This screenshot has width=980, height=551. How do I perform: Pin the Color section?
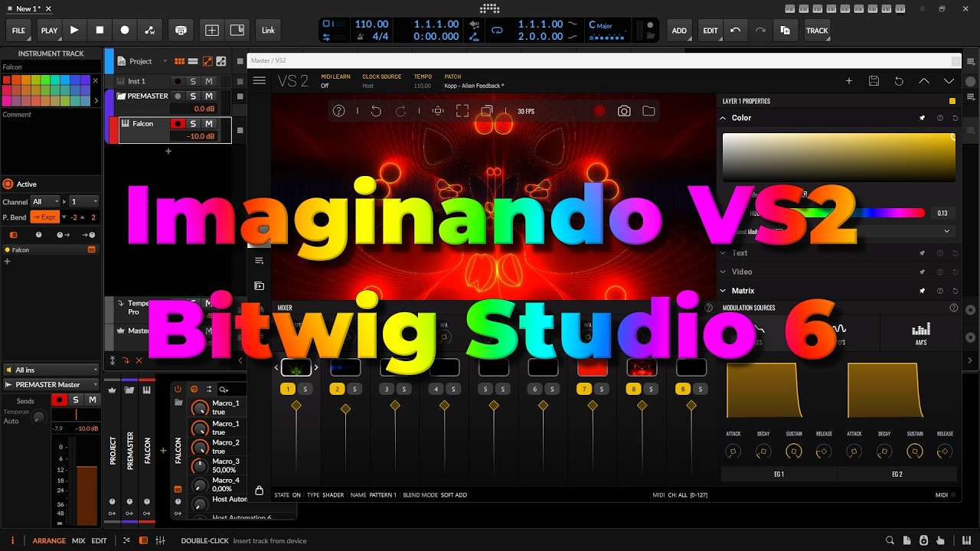922,118
